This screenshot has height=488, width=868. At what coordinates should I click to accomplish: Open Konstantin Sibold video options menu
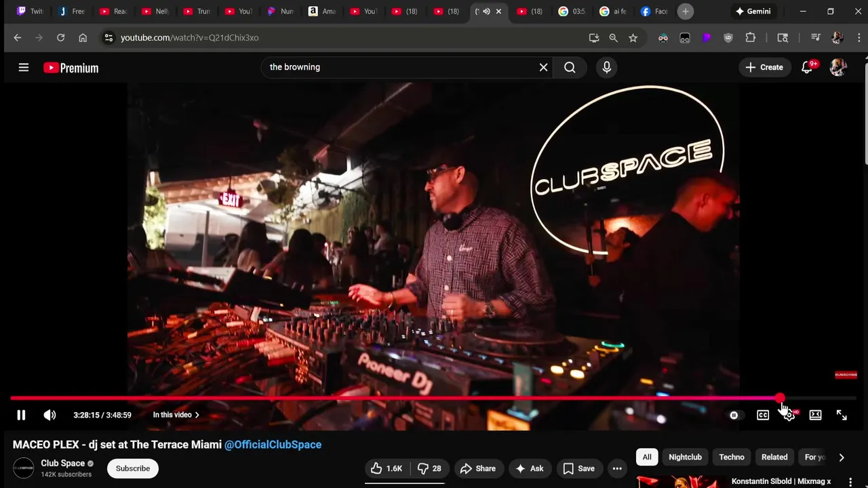850,482
